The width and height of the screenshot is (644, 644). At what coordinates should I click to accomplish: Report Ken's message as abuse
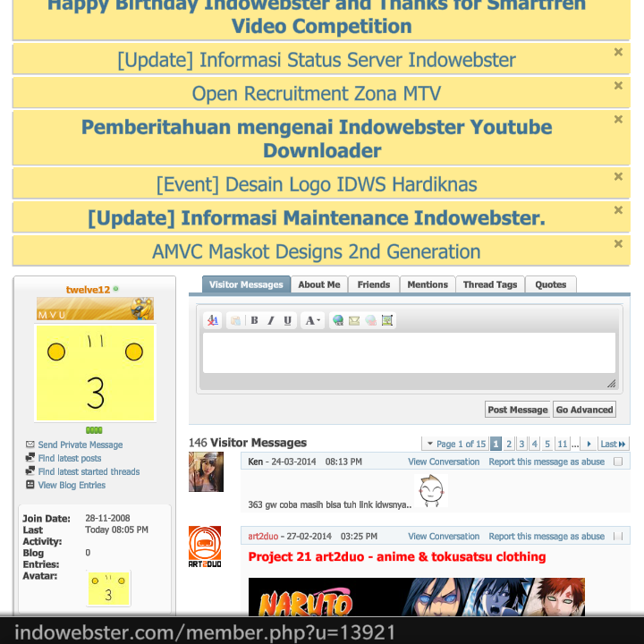point(547,462)
